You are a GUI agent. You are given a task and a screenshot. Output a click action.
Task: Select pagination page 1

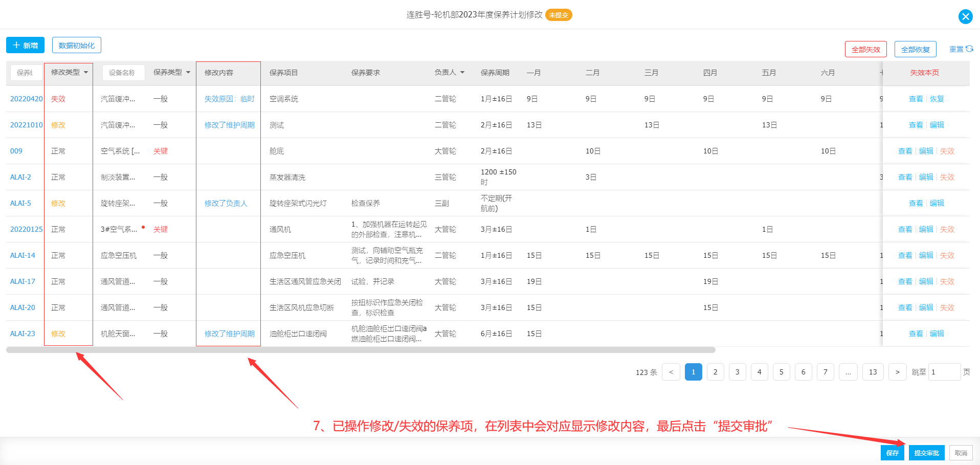[693, 372]
